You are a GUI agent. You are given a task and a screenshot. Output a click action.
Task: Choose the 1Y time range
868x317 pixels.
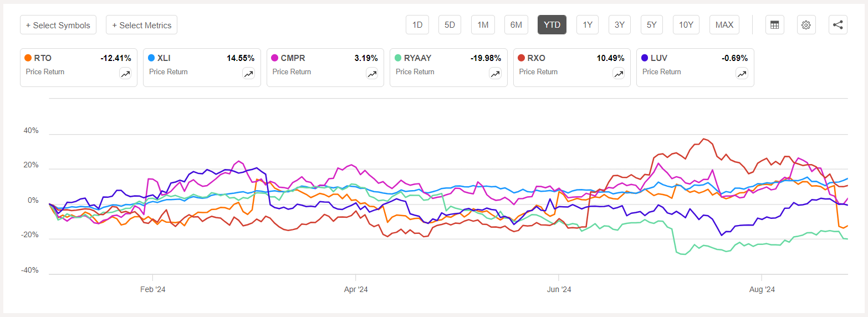[588, 25]
